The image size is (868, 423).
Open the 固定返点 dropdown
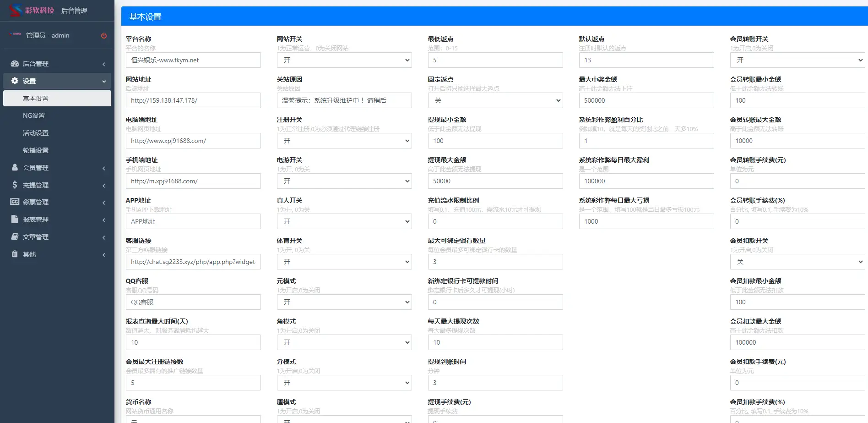coord(495,100)
